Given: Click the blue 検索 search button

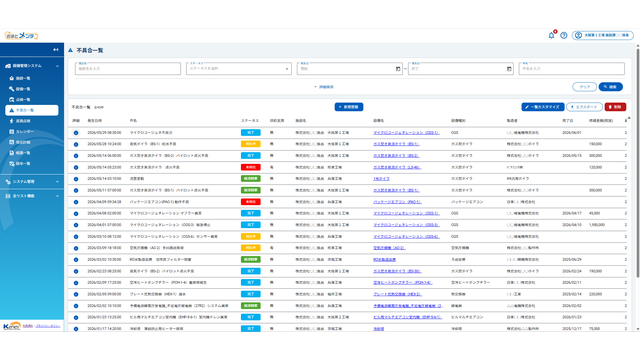Looking at the screenshot, I should (x=611, y=87).
